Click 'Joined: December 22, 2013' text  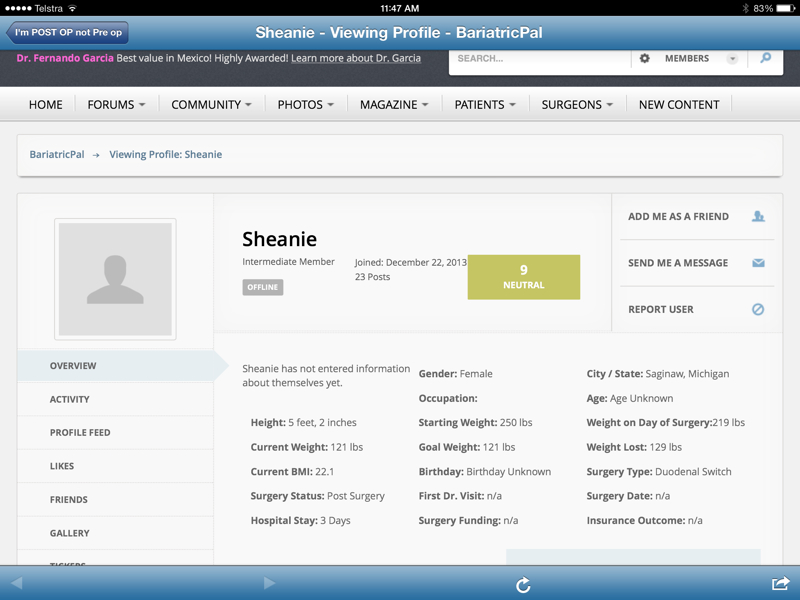pyautogui.click(x=411, y=262)
